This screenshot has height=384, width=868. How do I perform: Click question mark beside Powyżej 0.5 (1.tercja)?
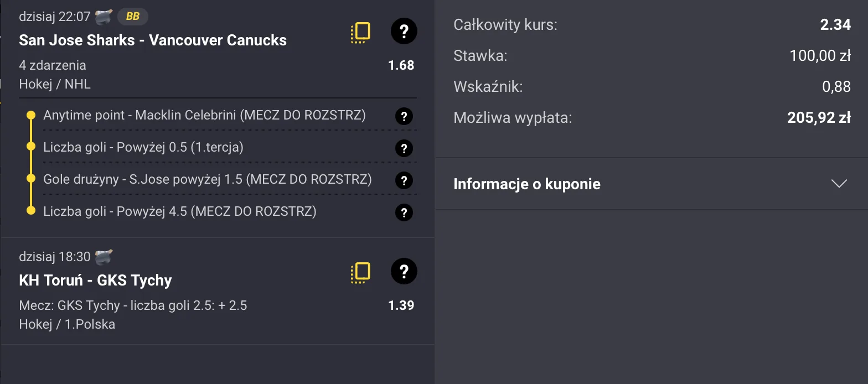coord(404,148)
